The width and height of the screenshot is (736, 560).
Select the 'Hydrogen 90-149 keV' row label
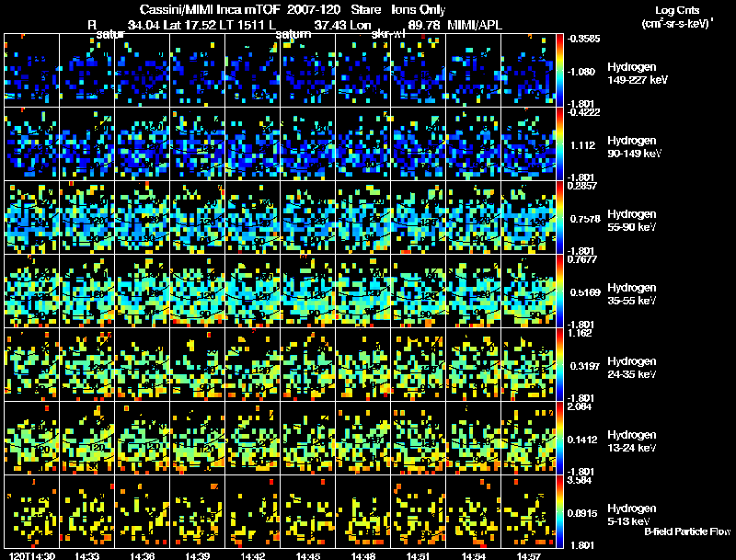pyautogui.click(x=634, y=147)
